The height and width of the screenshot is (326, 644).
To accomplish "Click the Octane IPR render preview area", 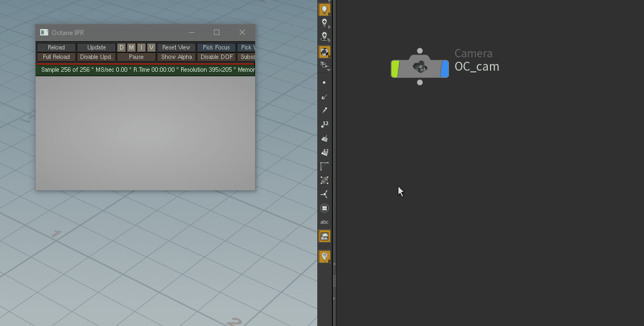I will (146, 133).
